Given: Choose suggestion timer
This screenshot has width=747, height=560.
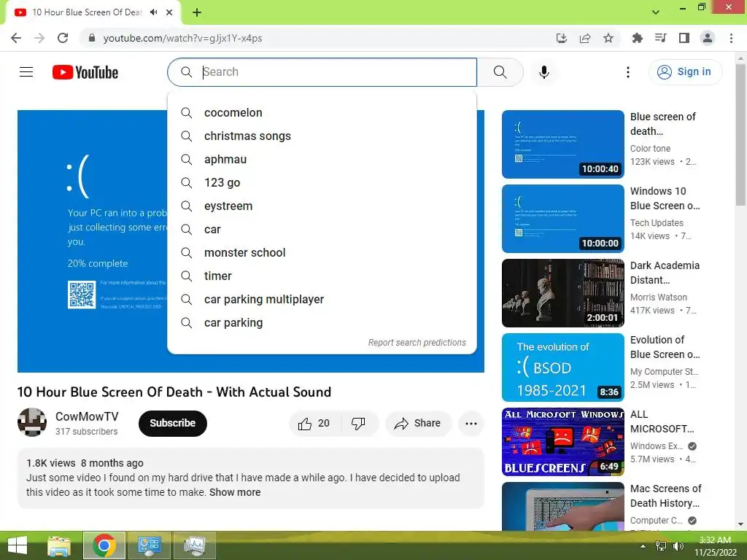Looking at the screenshot, I should 322,276.
